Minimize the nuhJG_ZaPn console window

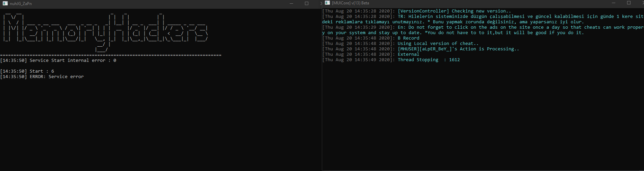click(291, 3)
